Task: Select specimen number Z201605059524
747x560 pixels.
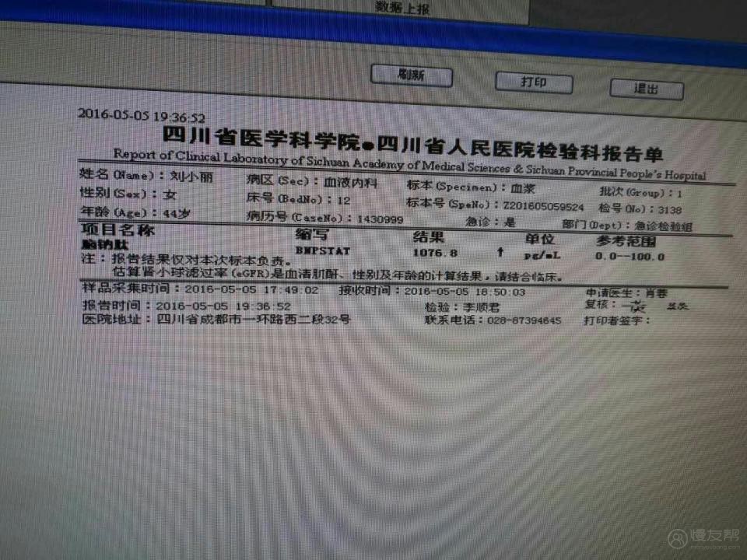Action: [543, 207]
